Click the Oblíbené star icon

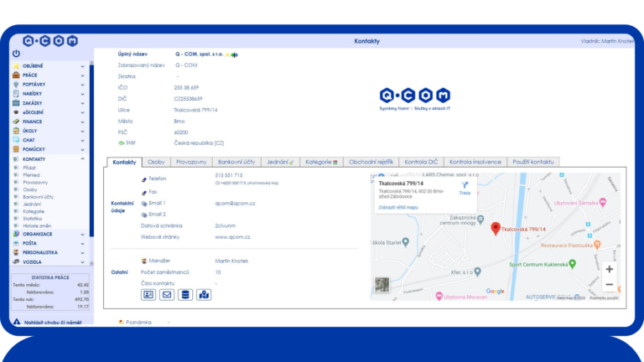click(x=16, y=65)
